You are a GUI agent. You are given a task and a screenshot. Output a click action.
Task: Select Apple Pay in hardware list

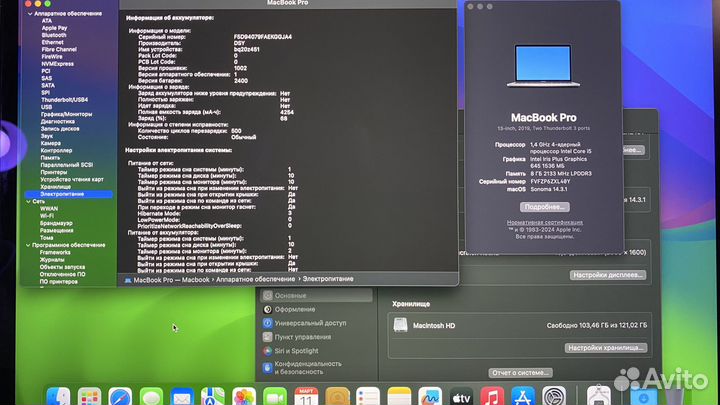coord(55,28)
